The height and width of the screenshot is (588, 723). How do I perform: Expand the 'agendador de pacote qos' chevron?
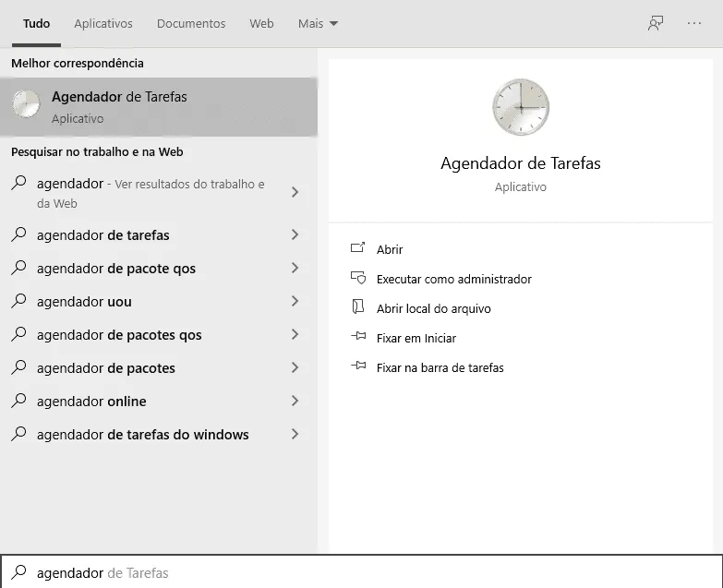(295, 268)
